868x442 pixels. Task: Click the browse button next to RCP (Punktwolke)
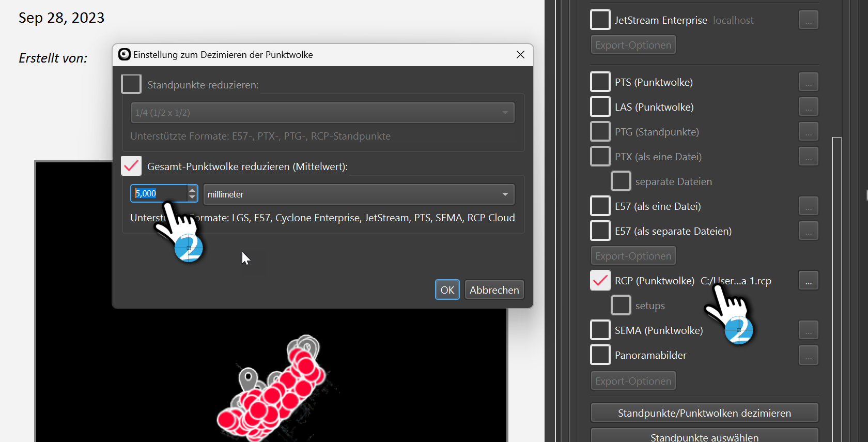click(808, 281)
